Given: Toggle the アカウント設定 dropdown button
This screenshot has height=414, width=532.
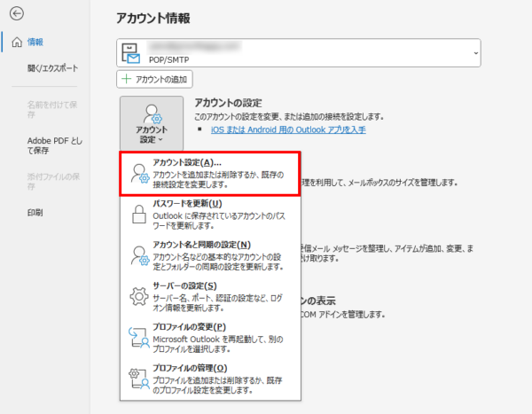Looking at the screenshot, I should coord(152,122).
